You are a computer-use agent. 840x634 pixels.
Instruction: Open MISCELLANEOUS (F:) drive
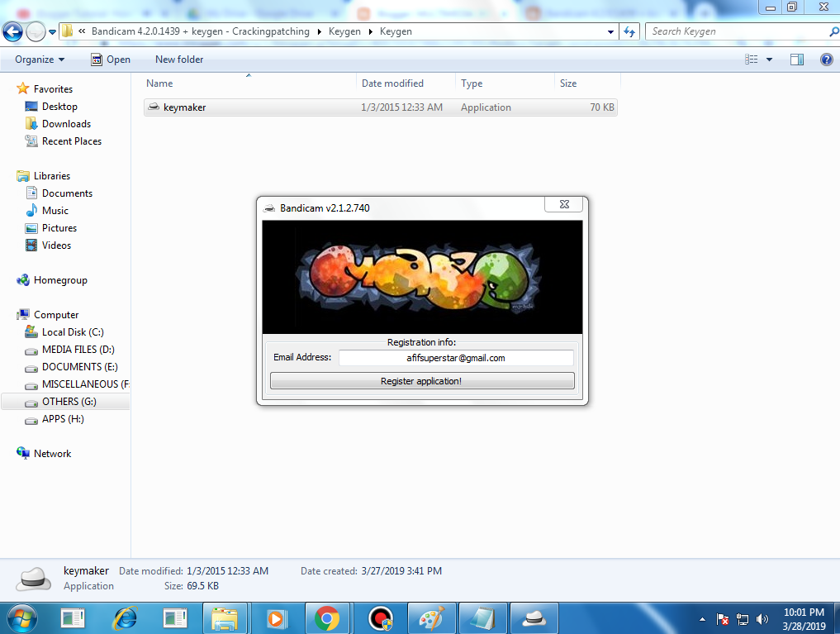click(x=84, y=384)
